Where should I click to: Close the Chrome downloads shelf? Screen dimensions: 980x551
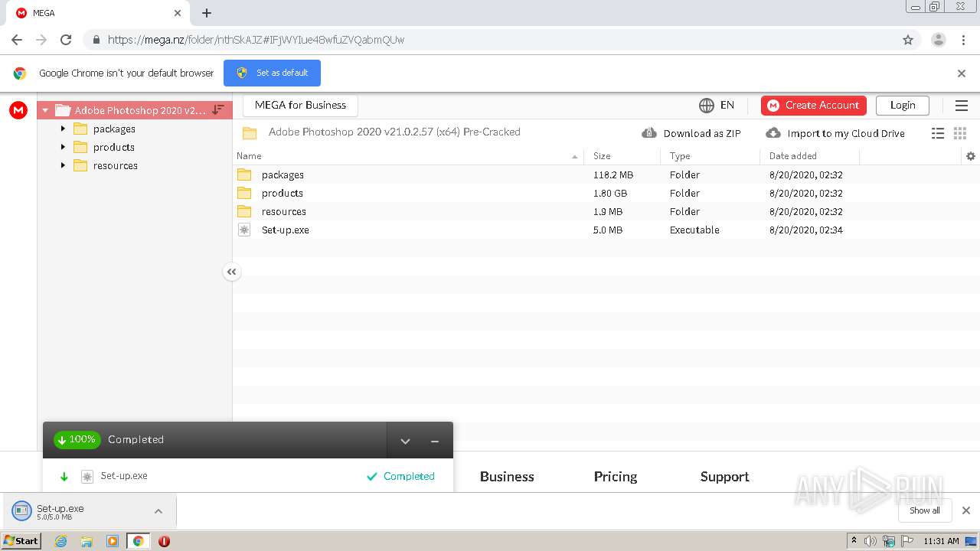click(x=966, y=510)
